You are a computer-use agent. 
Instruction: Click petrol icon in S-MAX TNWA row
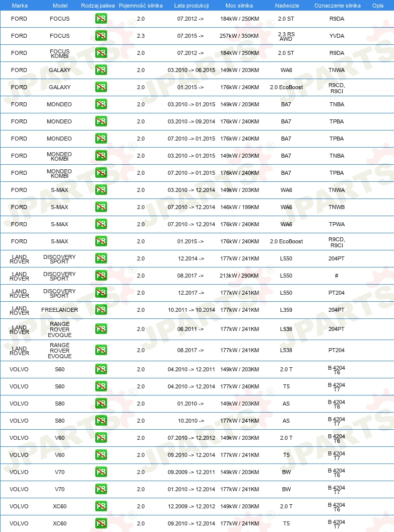(x=101, y=189)
